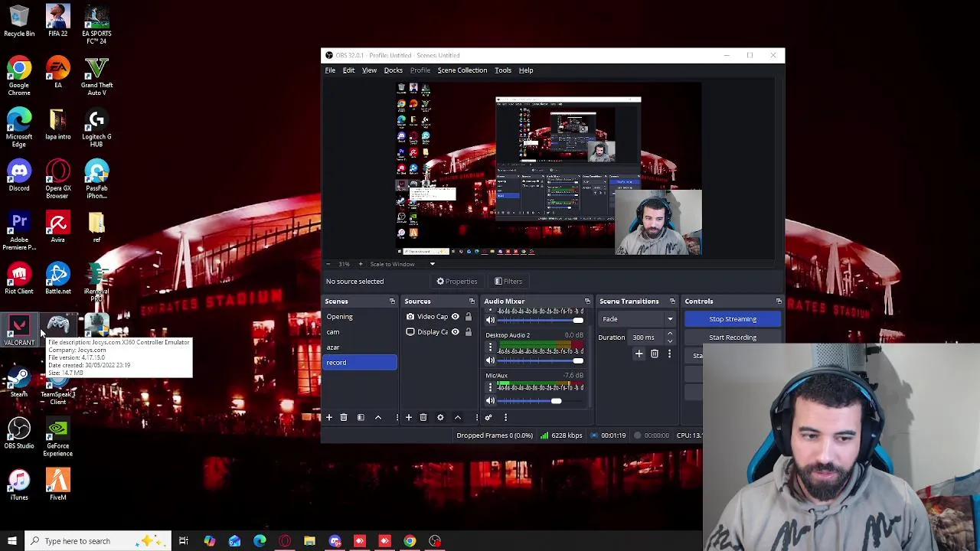The width and height of the screenshot is (980, 551).
Task: Open the Audio Mixer toolbar three-dot menu
Action: 505,417
